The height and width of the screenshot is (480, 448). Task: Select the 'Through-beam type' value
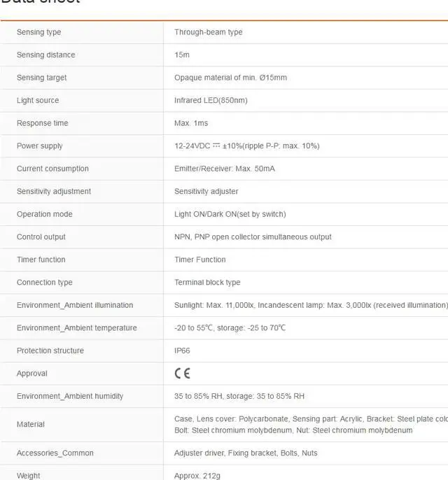tap(209, 32)
